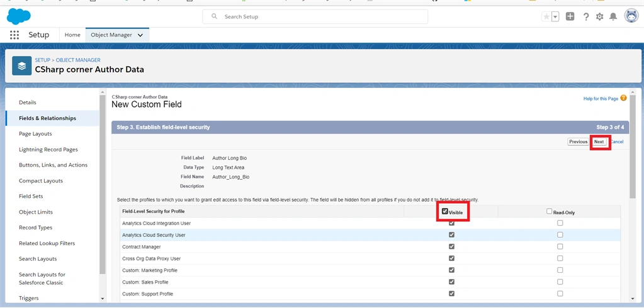Open the notifications bell icon

click(x=613, y=16)
